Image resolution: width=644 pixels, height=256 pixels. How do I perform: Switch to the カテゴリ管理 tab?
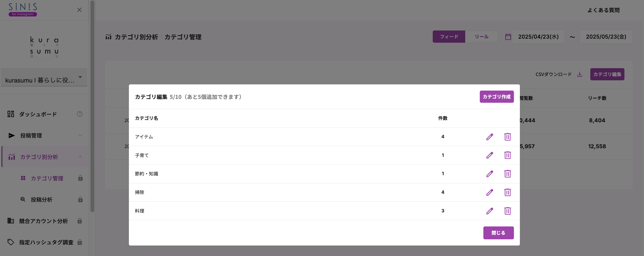[x=183, y=37]
